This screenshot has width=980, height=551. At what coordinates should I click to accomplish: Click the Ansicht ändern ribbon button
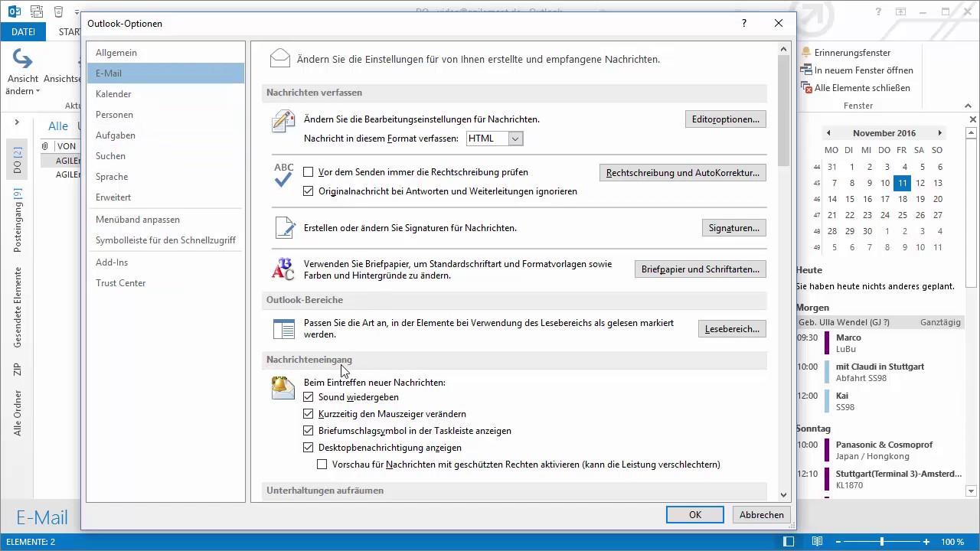22,73
